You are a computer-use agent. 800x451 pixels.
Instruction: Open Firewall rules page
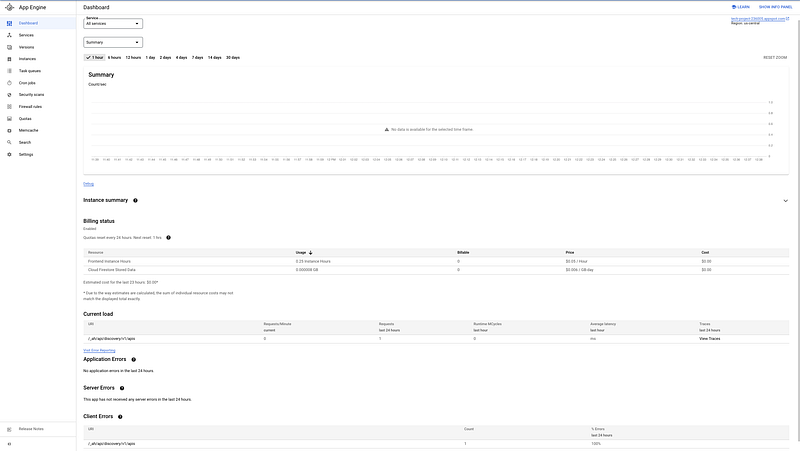(30, 107)
